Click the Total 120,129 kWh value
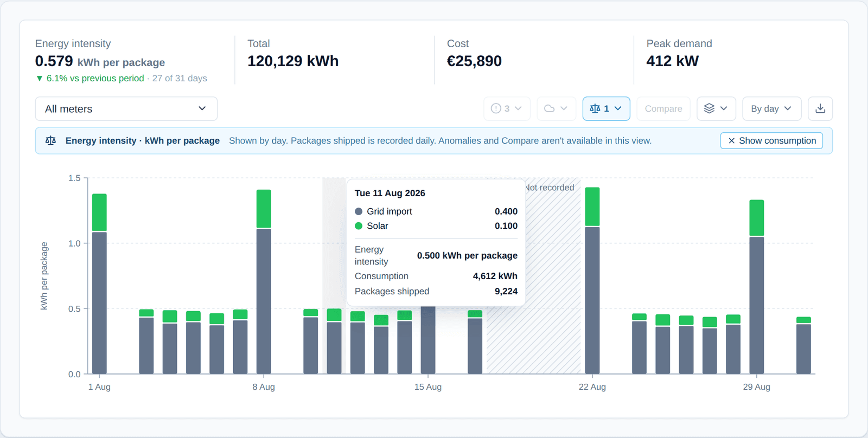This screenshot has height=438, width=868. (293, 61)
